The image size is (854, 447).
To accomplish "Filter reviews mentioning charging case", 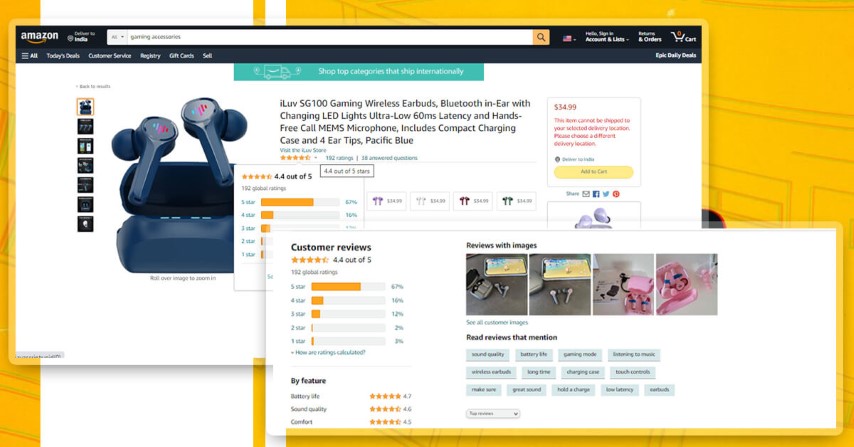I will pos(583,372).
